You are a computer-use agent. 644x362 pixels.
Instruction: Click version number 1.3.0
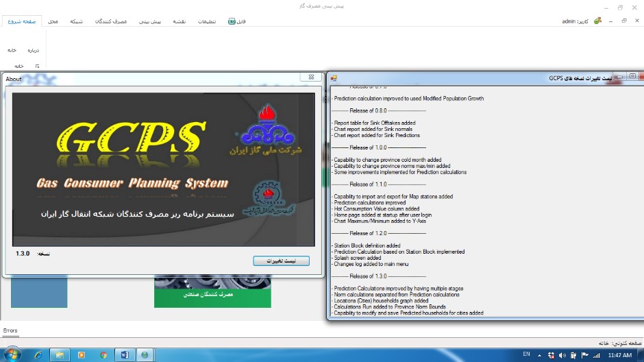point(23,254)
